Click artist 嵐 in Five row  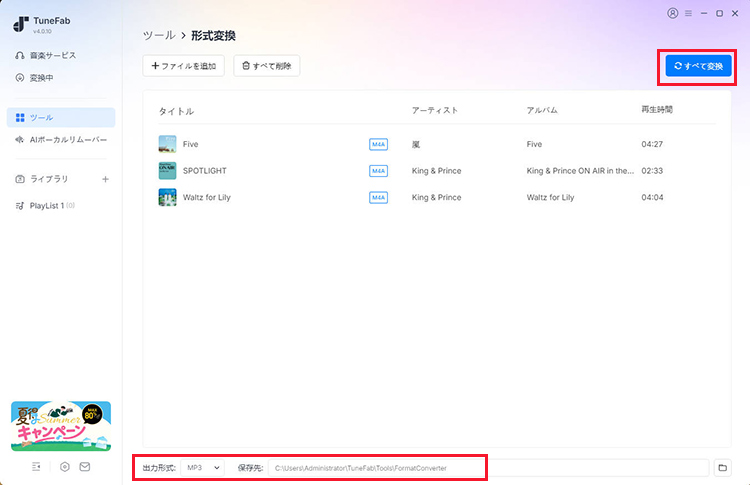(x=416, y=144)
